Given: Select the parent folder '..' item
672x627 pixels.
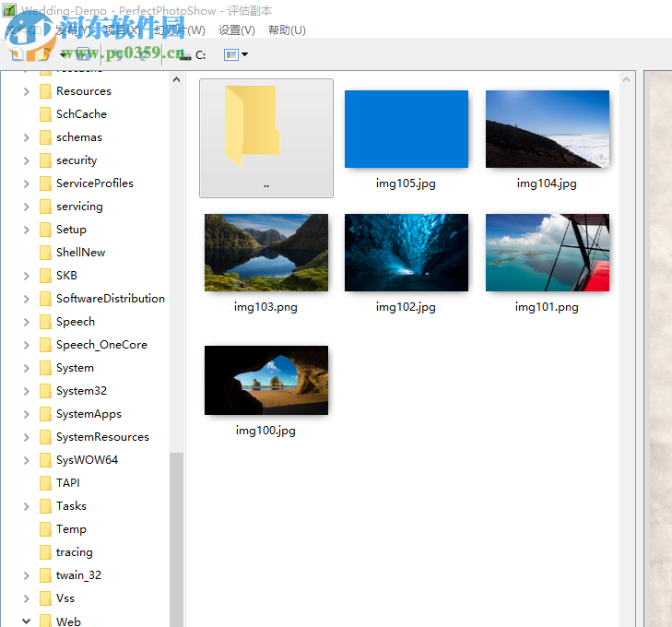Looking at the screenshot, I should (x=266, y=138).
